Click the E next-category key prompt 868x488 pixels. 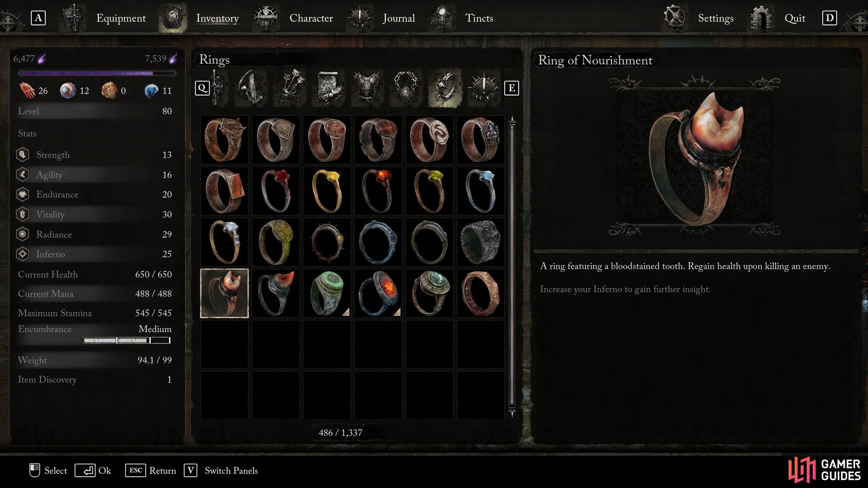coord(511,88)
